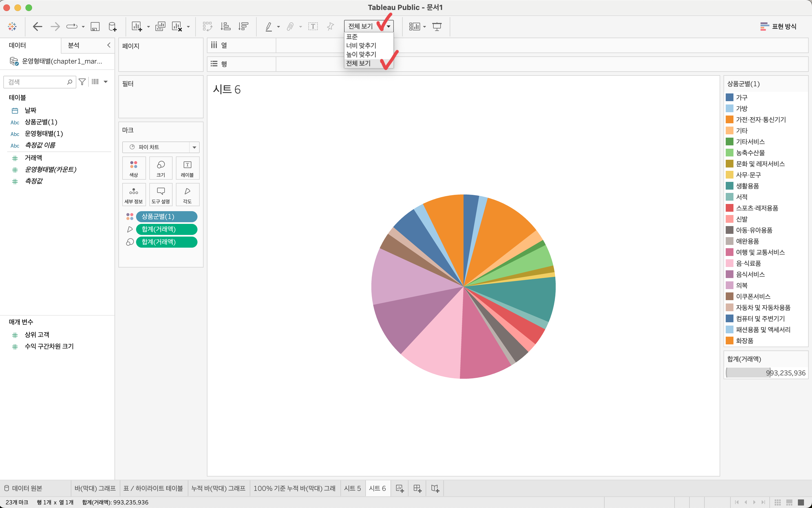The height and width of the screenshot is (508, 812).
Task: Switch to the 시트 5 tab
Action: point(352,488)
